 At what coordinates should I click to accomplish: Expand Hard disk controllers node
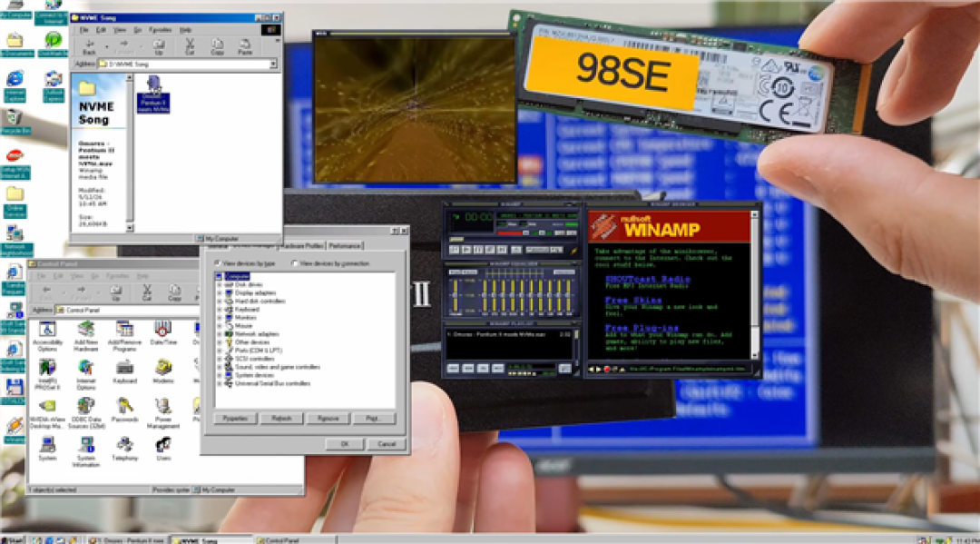[x=220, y=301]
